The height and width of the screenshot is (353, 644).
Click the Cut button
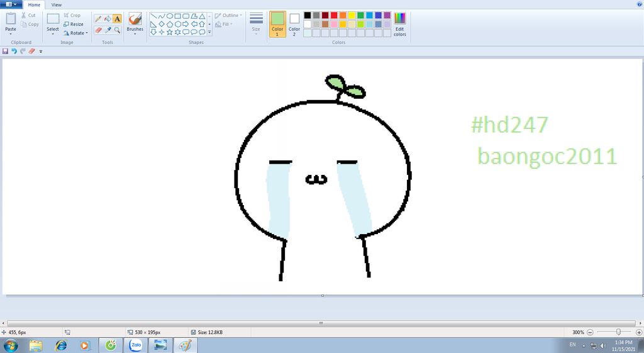pyautogui.click(x=28, y=15)
